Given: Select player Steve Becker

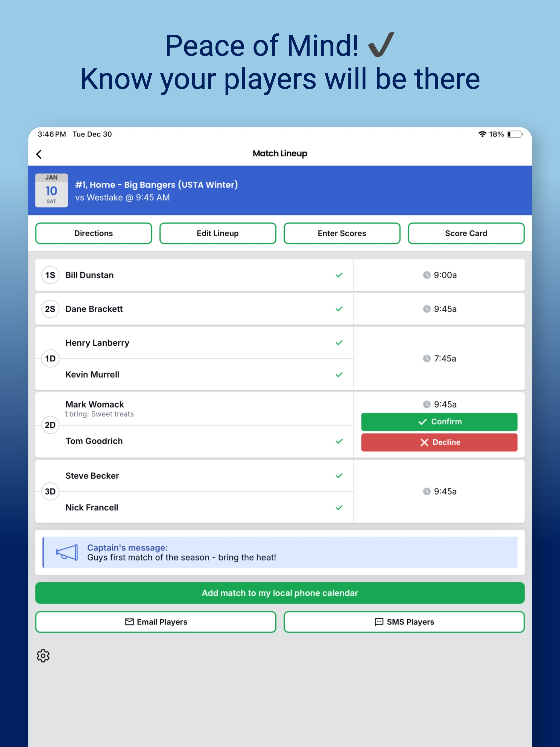Looking at the screenshot, I should click(x=92, y=475).
